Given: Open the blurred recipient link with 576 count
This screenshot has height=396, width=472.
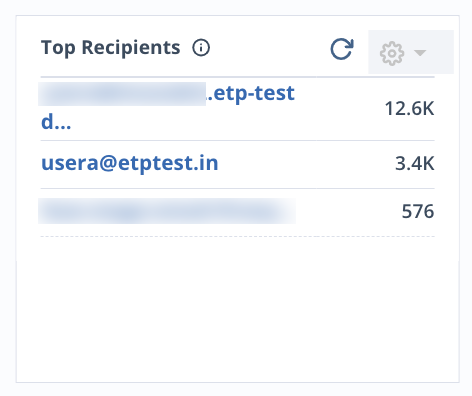Looking at the screenshot, I should 167,211.
